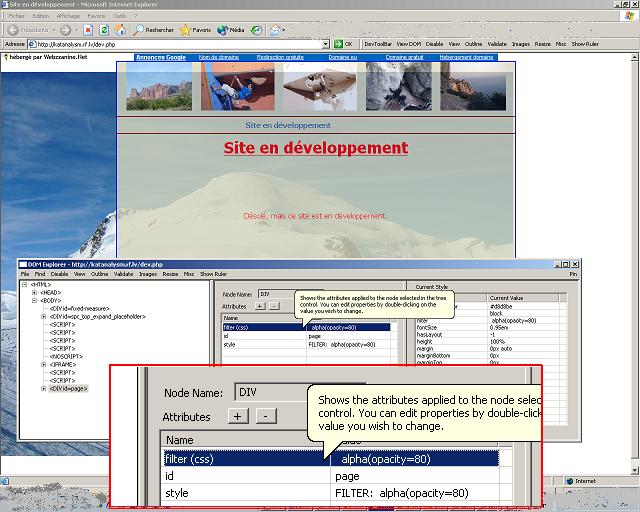The width and height of the screenshot is (640, 512).
Task: Open the Find menu in DOM Explorer
Action: coord(40,274)
